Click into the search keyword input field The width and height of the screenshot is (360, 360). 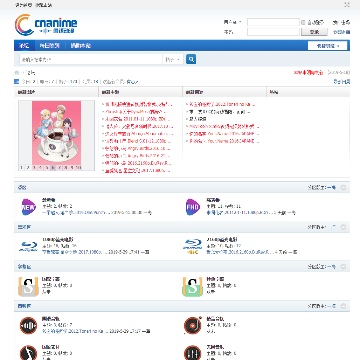click(91, 59)
